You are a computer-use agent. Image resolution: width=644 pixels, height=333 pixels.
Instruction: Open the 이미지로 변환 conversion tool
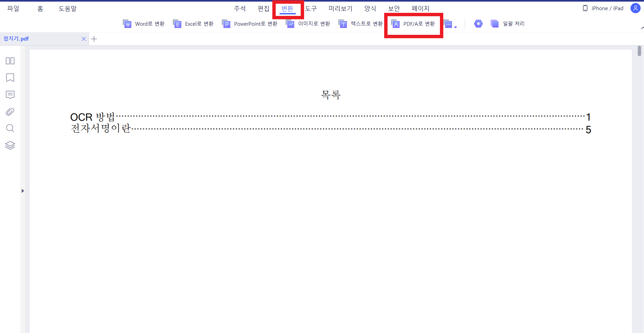[x=308, y=24]
